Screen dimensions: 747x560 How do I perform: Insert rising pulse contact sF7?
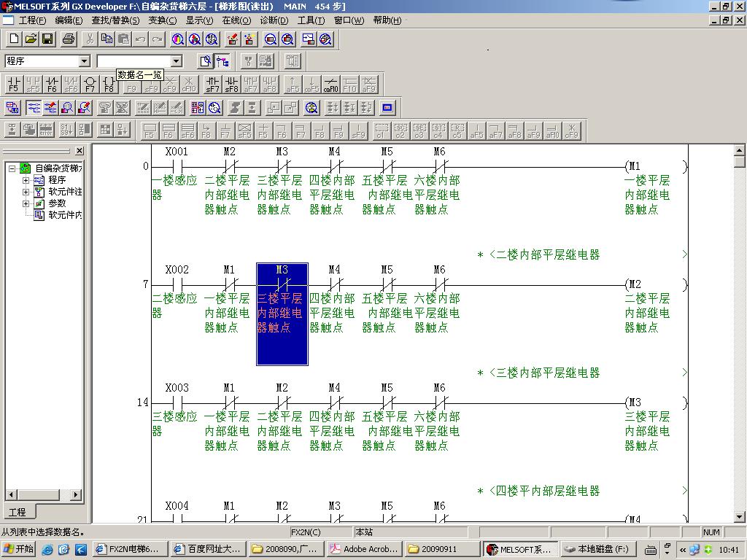212,85
